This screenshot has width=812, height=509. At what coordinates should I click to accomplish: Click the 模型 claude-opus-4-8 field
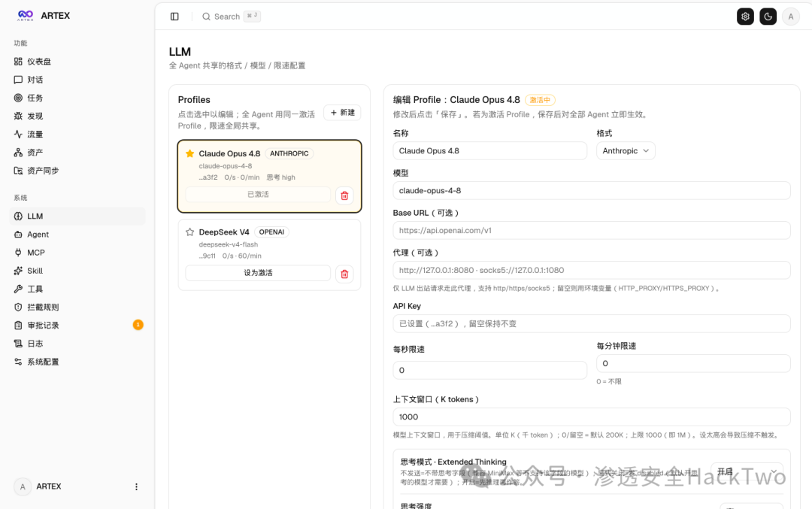coord(592,190)
